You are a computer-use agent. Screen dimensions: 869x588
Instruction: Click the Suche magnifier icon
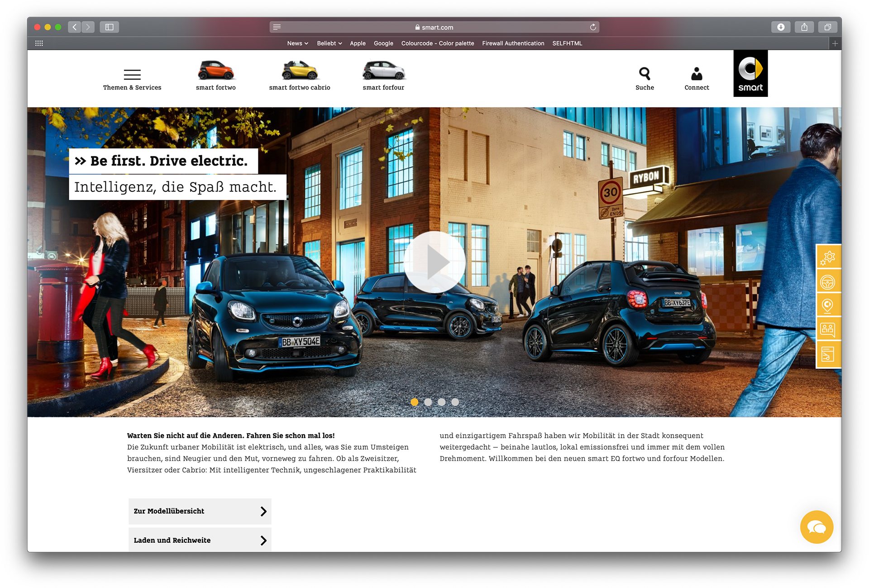tap(644, 74)
